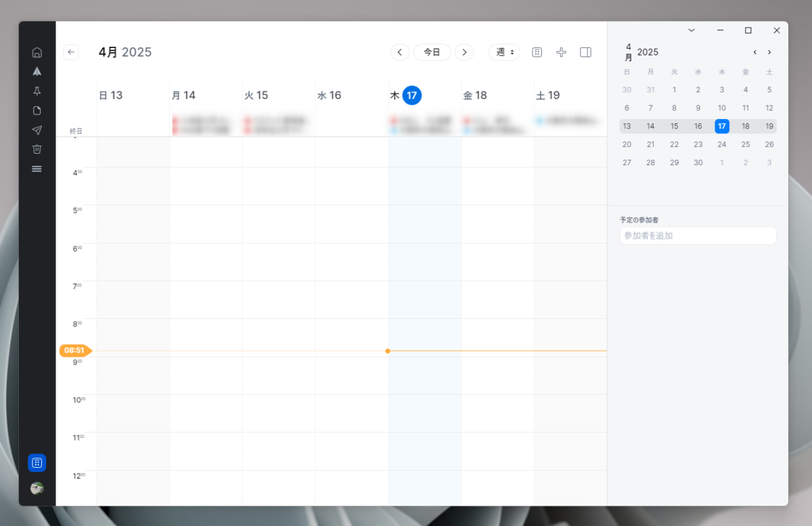
Task: Pick date 29 in mini calendar
Action: (x=674, y=162)
